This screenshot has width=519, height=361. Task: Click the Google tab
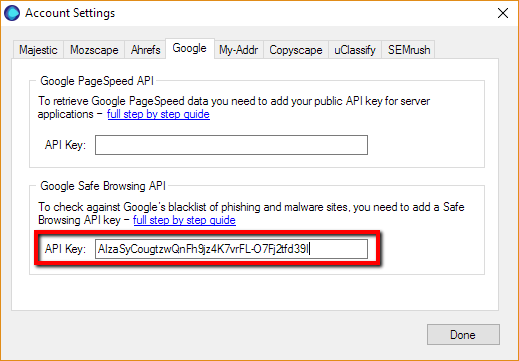[190, 48]
